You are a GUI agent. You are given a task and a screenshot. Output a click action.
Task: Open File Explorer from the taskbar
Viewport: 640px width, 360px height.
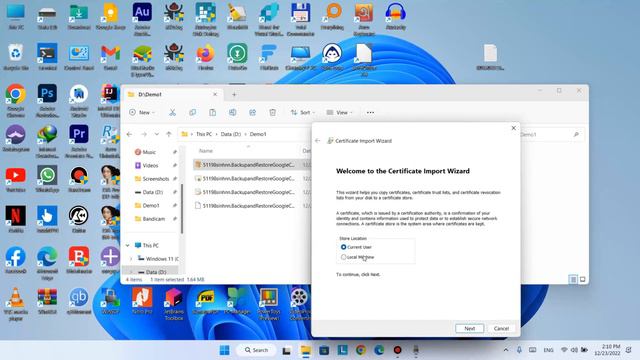click(305, 350)
